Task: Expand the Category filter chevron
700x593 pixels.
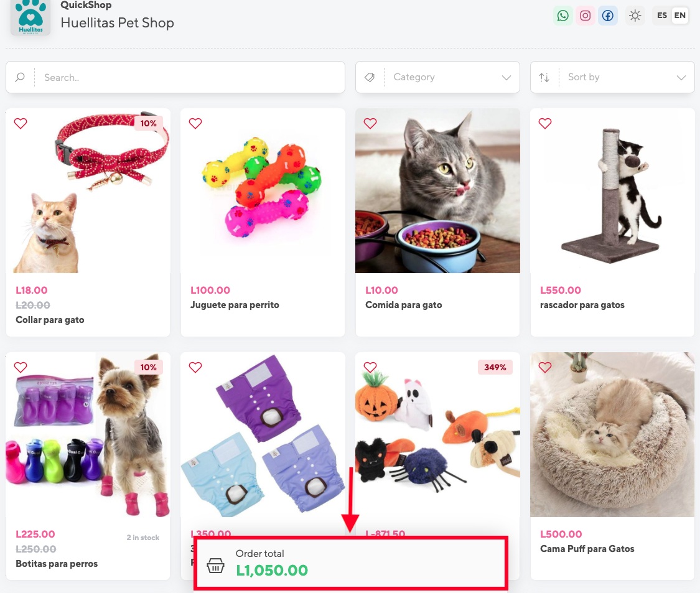Action: click(x=506, y=77)
